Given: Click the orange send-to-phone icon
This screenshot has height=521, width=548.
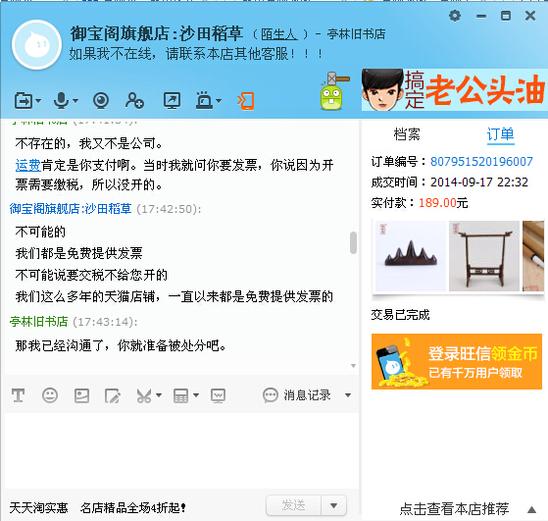Looking at the screenshot, I should click(x=246, y=101).
